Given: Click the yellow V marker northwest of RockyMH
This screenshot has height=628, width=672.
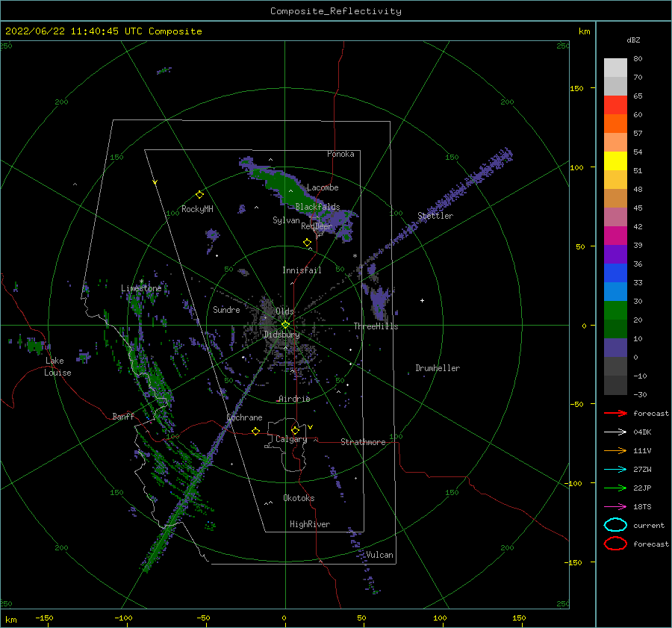Looking at the screenshot, I should pos(155,182).
